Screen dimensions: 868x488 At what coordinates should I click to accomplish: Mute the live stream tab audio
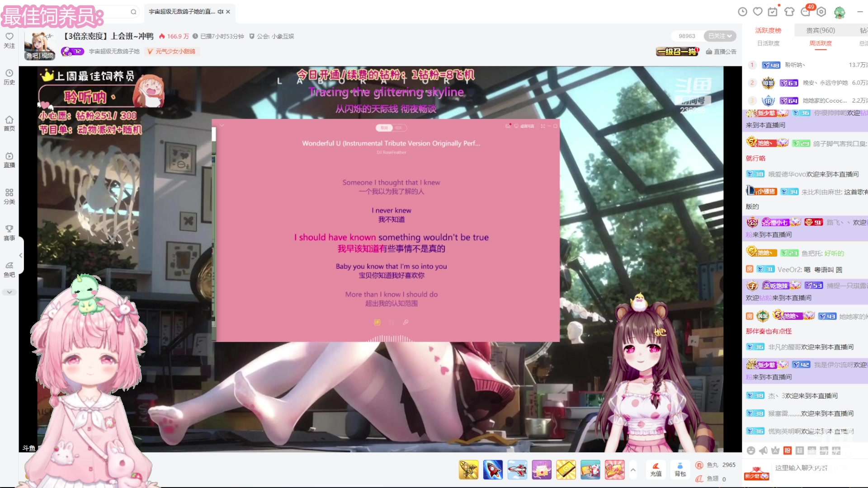220,12
